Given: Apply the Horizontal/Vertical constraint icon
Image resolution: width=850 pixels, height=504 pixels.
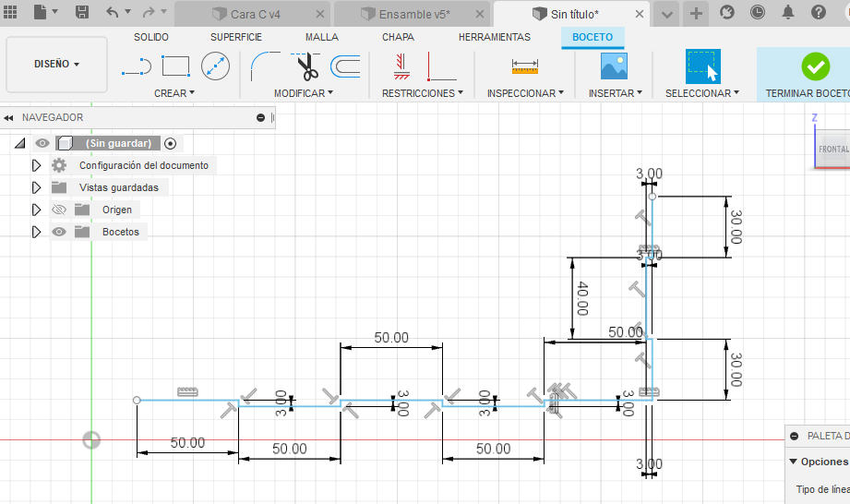Looking at the screenshot, I should point(441,66).
